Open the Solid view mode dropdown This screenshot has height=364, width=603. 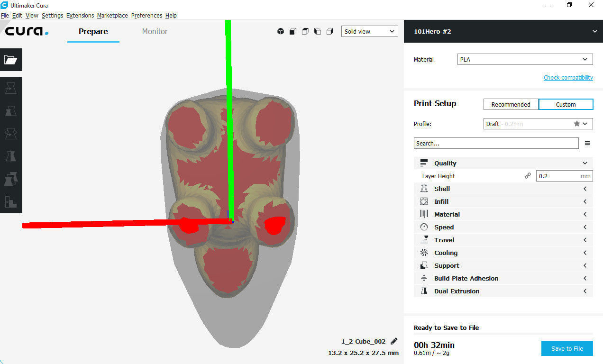click(x=369, y=31)
